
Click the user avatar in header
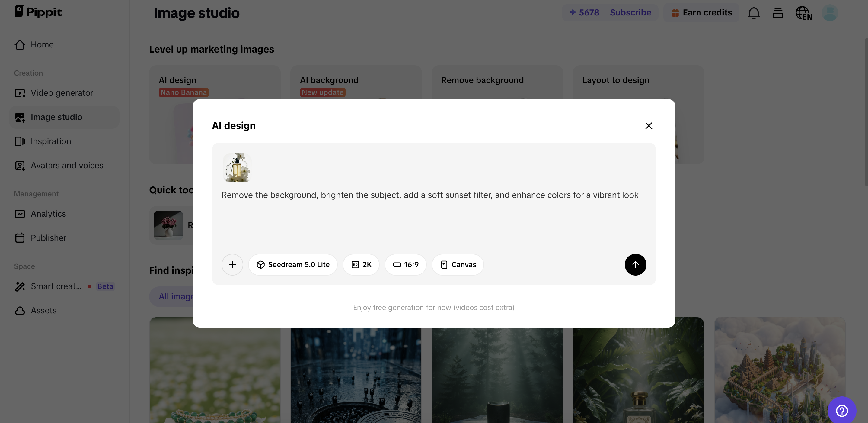click(830, 13)
